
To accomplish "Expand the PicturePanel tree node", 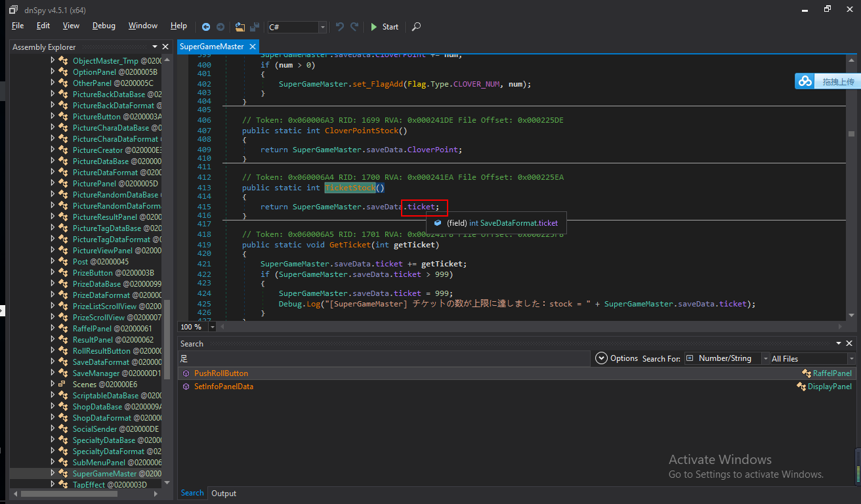I will [x=53, y=183].
